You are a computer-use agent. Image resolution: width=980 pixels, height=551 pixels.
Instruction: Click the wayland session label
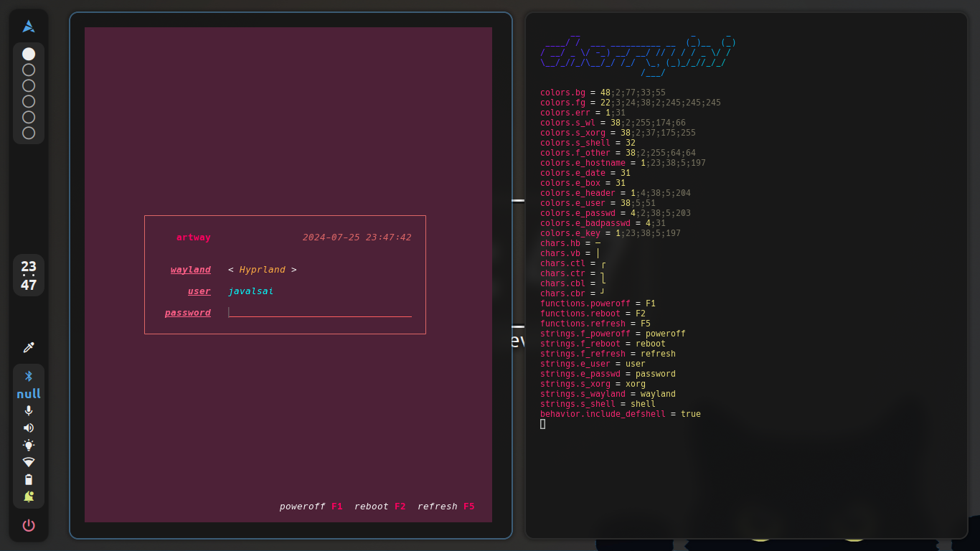point(191,270)
